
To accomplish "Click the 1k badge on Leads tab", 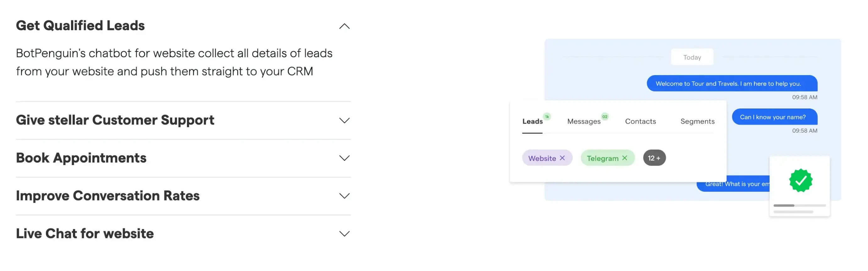I will 547,116.
